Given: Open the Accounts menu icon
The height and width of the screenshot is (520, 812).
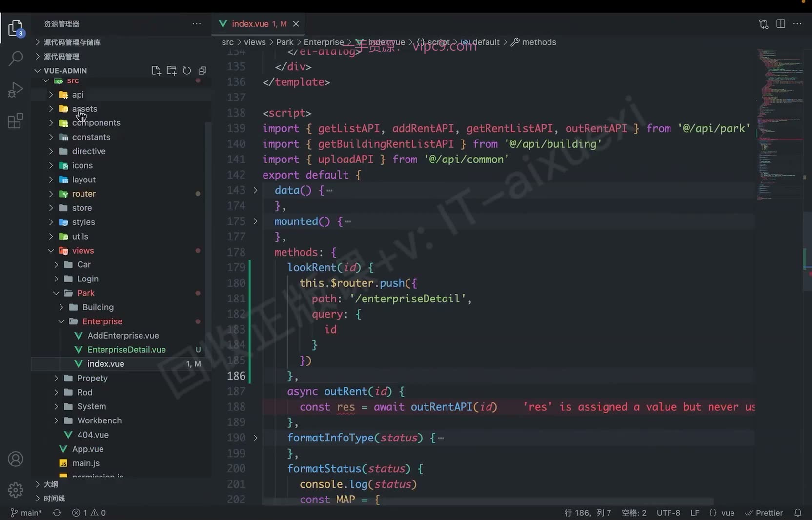Looking at the screenshot, I should 16,459.
